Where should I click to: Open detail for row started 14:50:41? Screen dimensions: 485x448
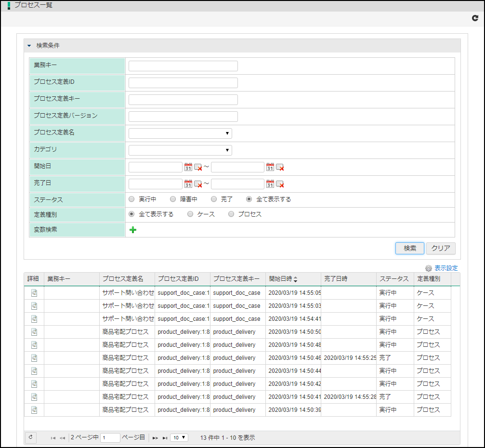(x=34, y=396)
